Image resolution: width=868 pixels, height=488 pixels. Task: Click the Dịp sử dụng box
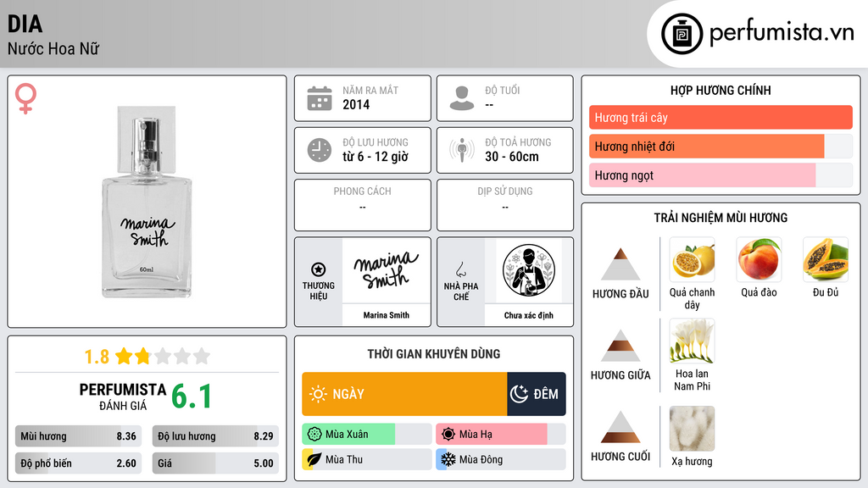click(505, 205)
